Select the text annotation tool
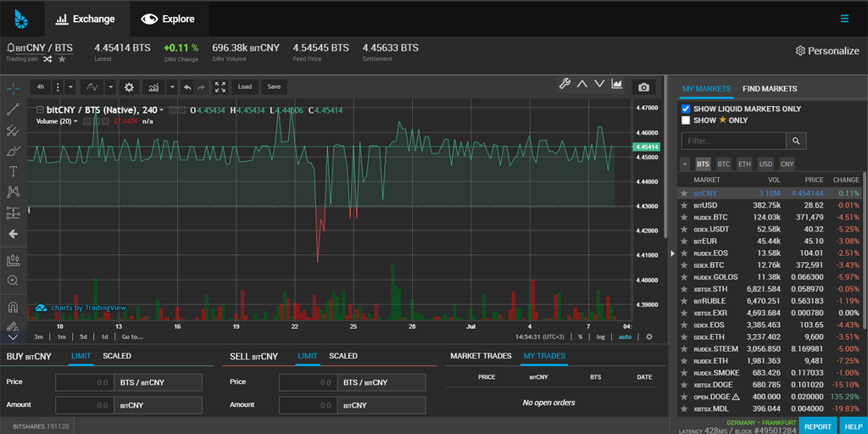This screenshot has height=434, width=868. point(13,171)
